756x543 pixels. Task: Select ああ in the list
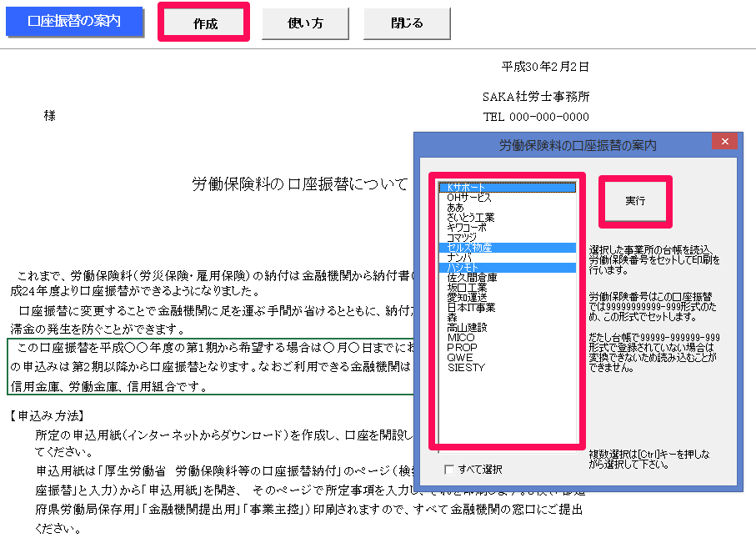(508, 208)
